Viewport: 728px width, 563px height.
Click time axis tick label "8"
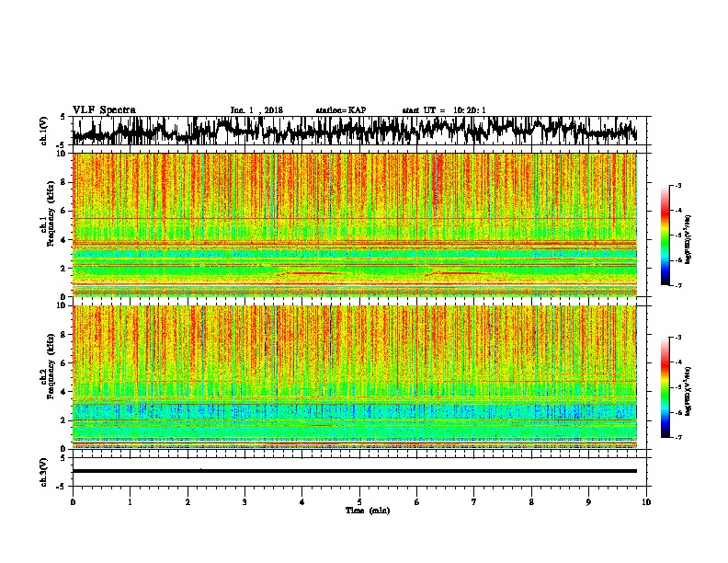point(531,502)
